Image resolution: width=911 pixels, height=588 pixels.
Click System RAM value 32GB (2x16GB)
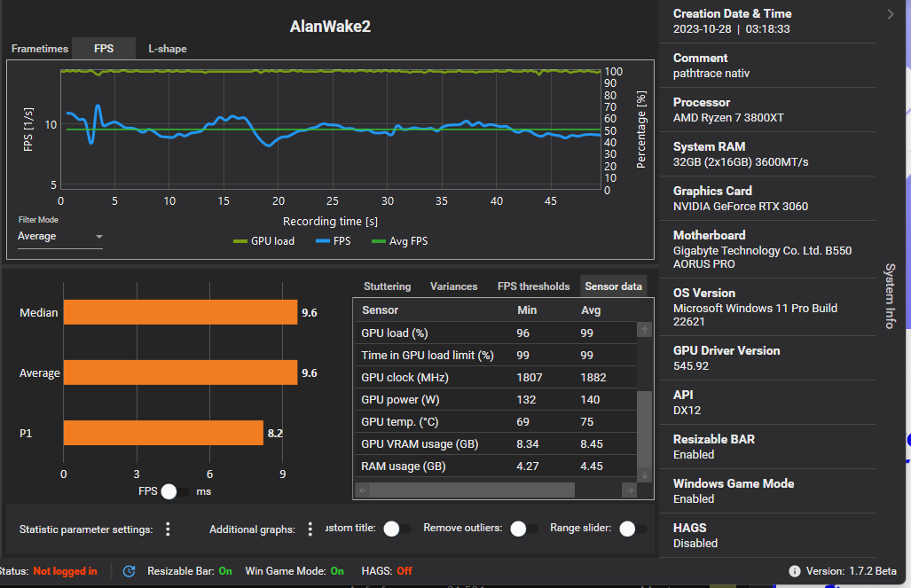tap(741, 162)
